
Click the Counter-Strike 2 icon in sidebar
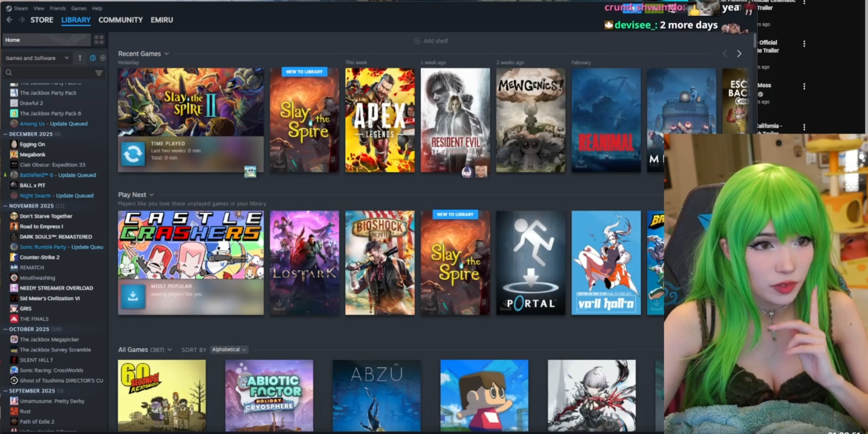(14, 257)
